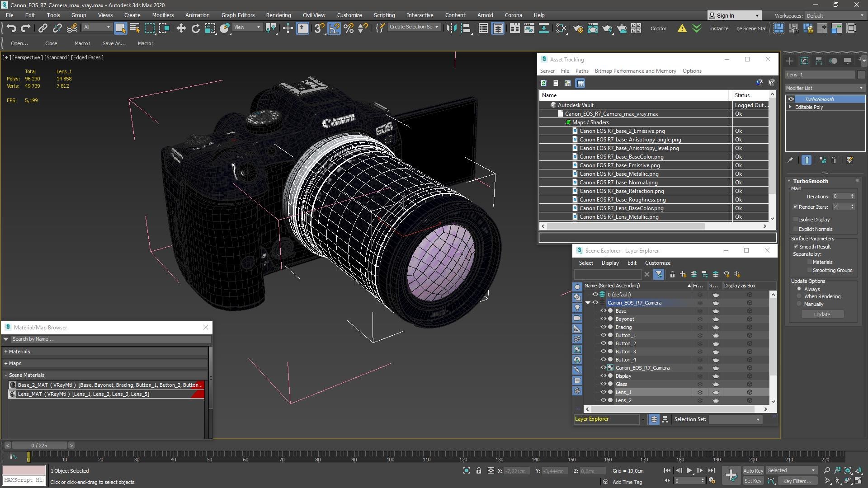
Task: Click the pin stack icon
Action: tap(790, 160)
